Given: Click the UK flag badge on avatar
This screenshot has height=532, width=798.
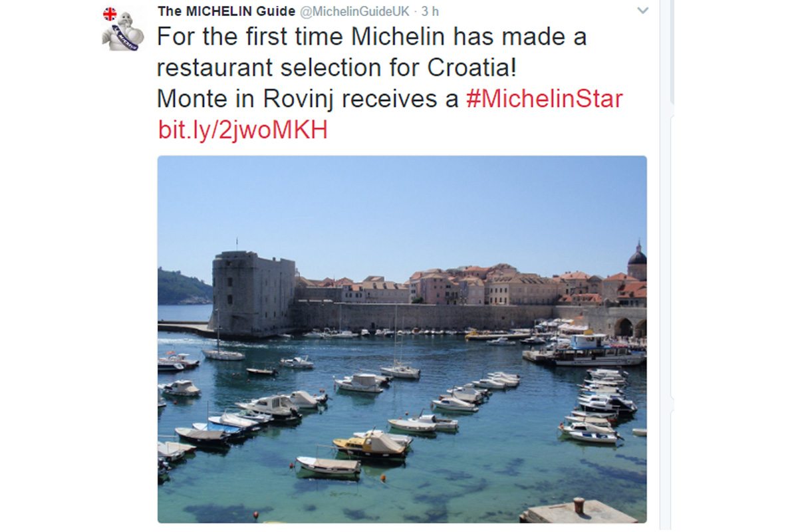Looking at the screenshot, I should 110,14.
